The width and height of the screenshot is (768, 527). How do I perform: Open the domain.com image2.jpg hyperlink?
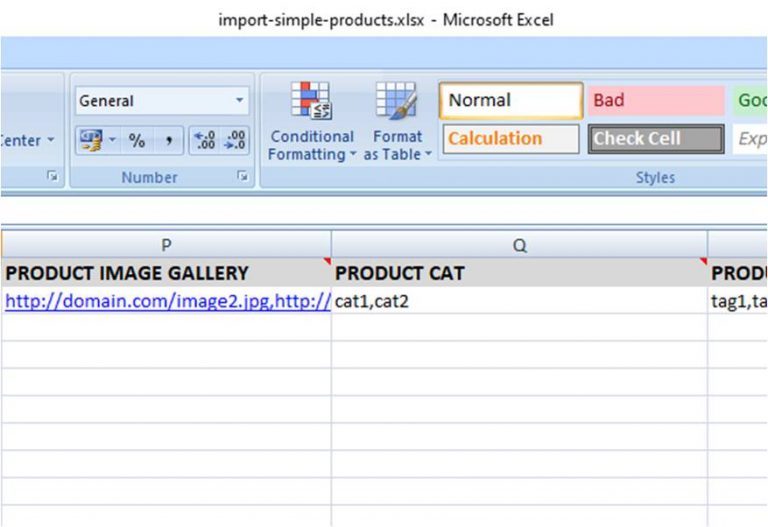(168, 301)
